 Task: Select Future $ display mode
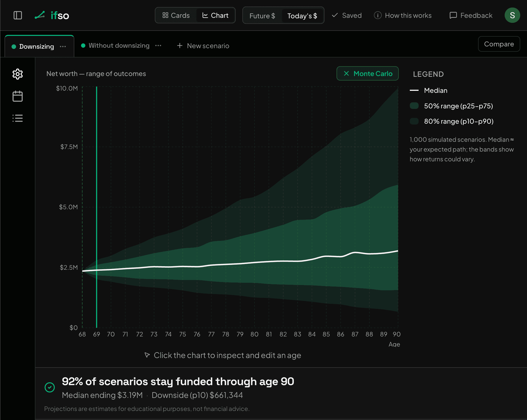click(262, 16)
